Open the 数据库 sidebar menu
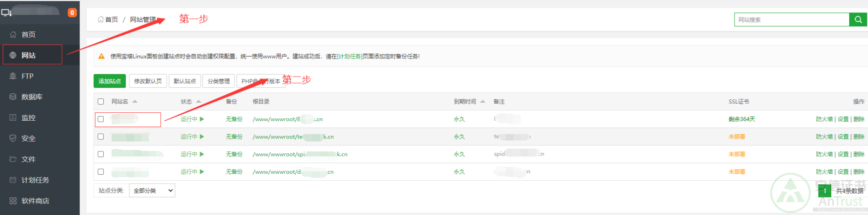868x215 pixels. (32, 97)
